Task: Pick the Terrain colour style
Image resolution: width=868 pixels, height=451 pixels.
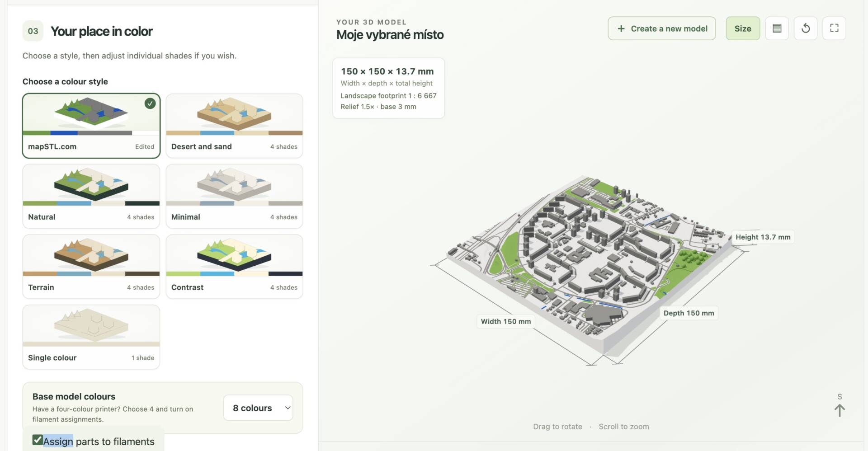Action: 91,267
